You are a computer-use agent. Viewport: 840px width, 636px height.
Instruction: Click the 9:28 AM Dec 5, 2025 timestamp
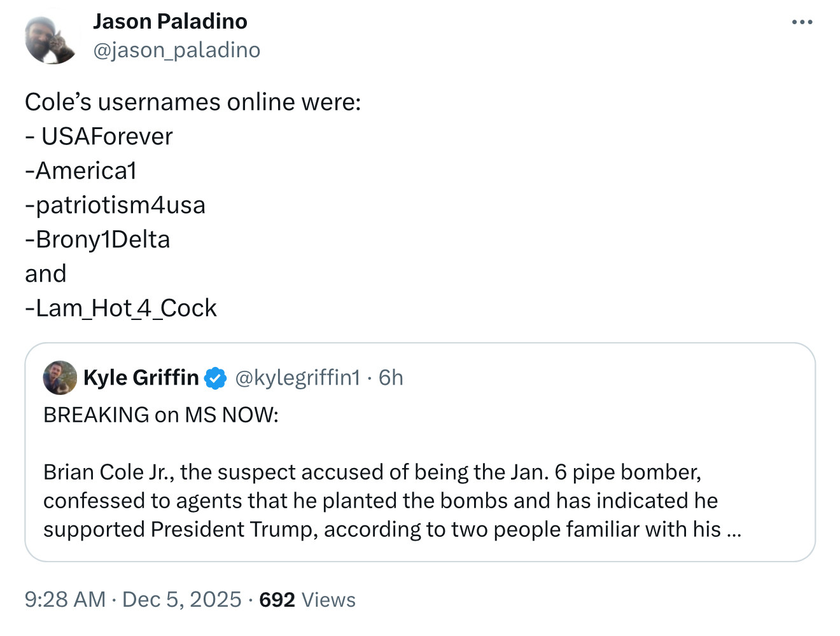[132, 600]
